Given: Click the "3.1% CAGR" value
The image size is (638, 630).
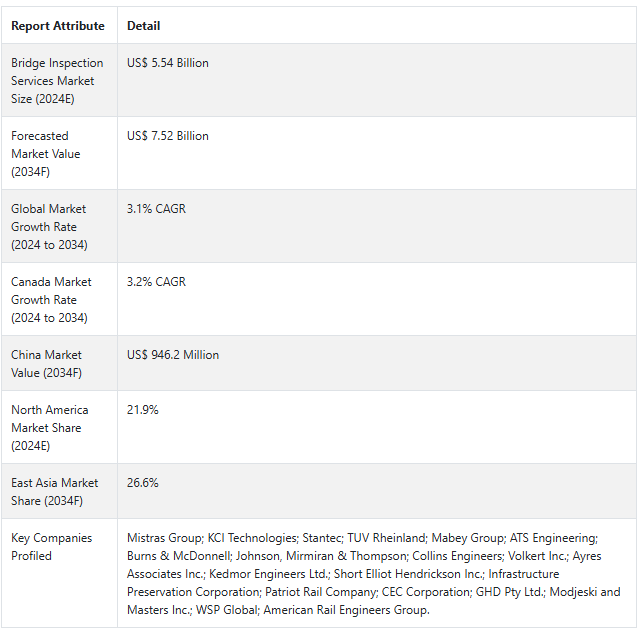Looking at the screenshot, I should 156,209.
